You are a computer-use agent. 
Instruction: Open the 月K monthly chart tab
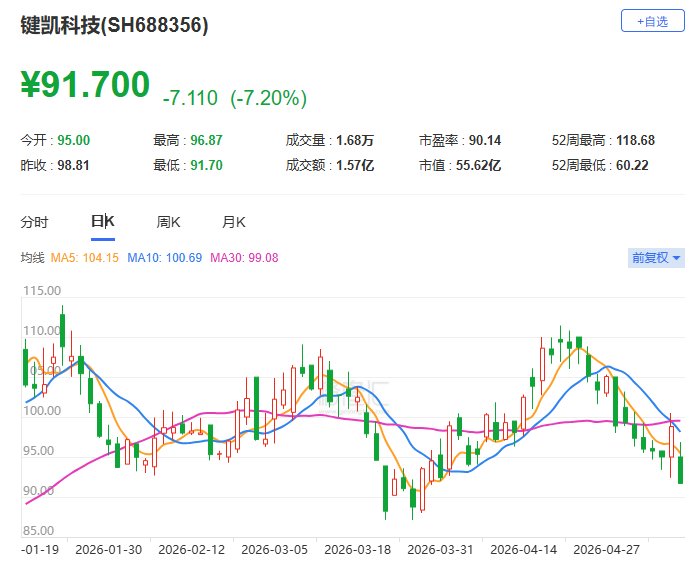(233, 222)
